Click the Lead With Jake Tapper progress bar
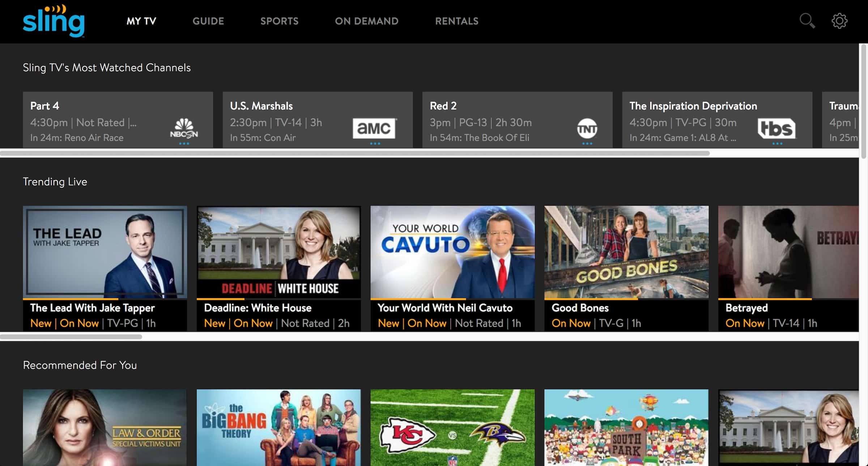868x466 pixels. point(105,299)
